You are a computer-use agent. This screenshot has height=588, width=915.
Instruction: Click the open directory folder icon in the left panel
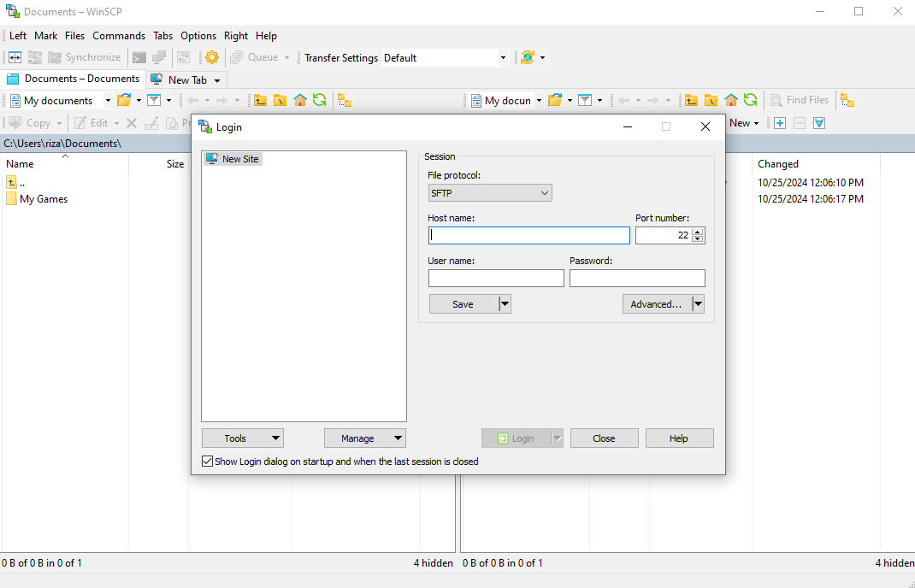pyautogui.click(x=124, y=100)
